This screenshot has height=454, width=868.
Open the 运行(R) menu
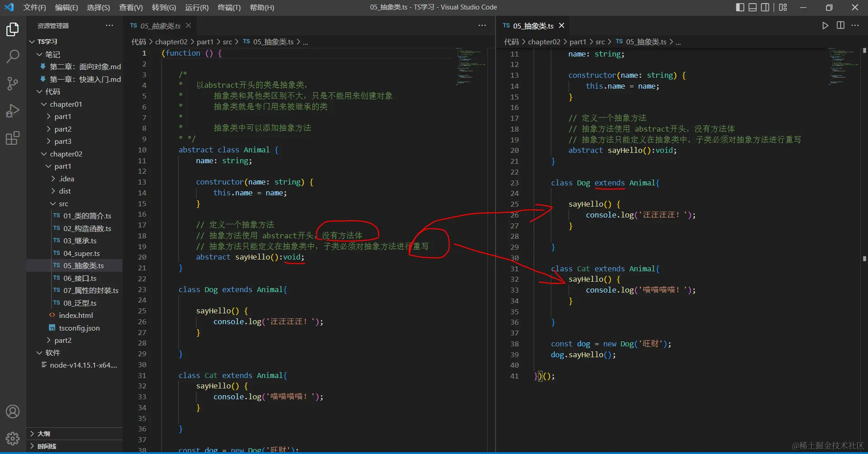point(197,7)
